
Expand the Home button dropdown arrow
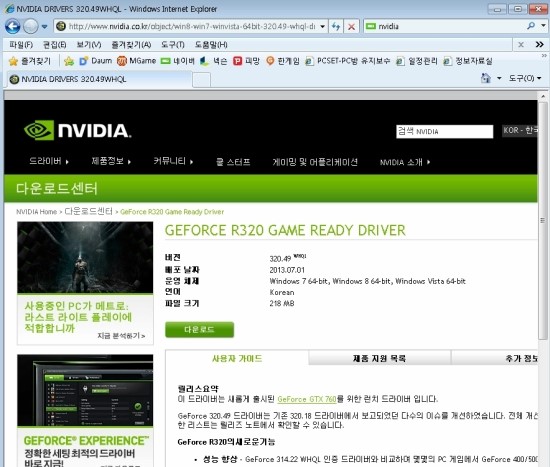pyautogui.click(x=499, y=78)
